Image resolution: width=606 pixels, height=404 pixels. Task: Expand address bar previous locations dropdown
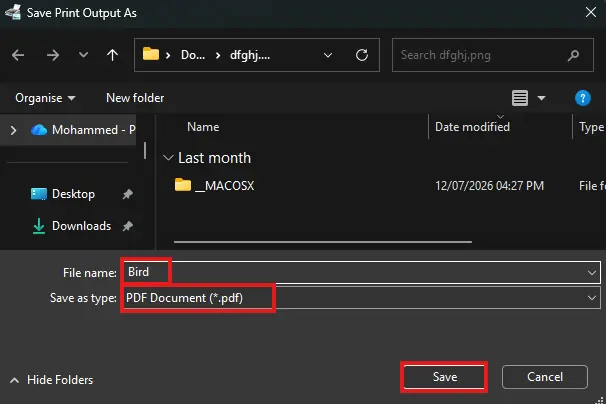(x=328, y=55)
